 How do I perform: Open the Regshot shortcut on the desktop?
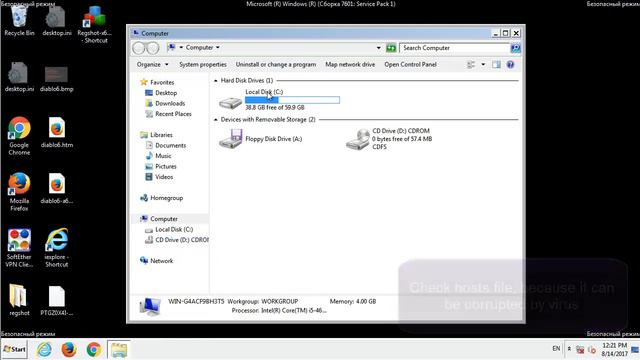(94, 24)
